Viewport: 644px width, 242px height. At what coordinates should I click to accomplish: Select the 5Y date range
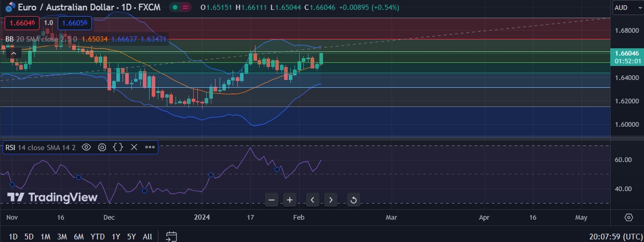pyautogui.click(x=131, y=237)
